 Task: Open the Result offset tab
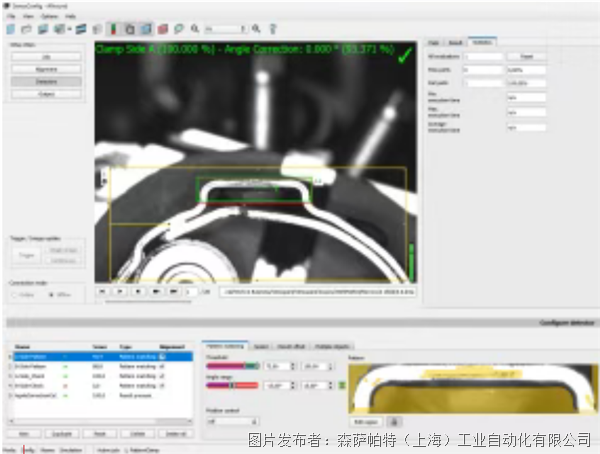[x=291, y=346]
